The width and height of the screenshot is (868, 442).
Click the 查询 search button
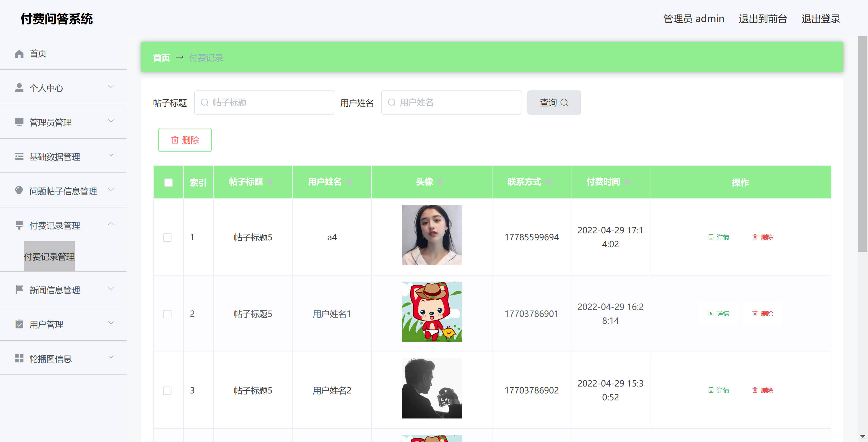coord(554,103)
